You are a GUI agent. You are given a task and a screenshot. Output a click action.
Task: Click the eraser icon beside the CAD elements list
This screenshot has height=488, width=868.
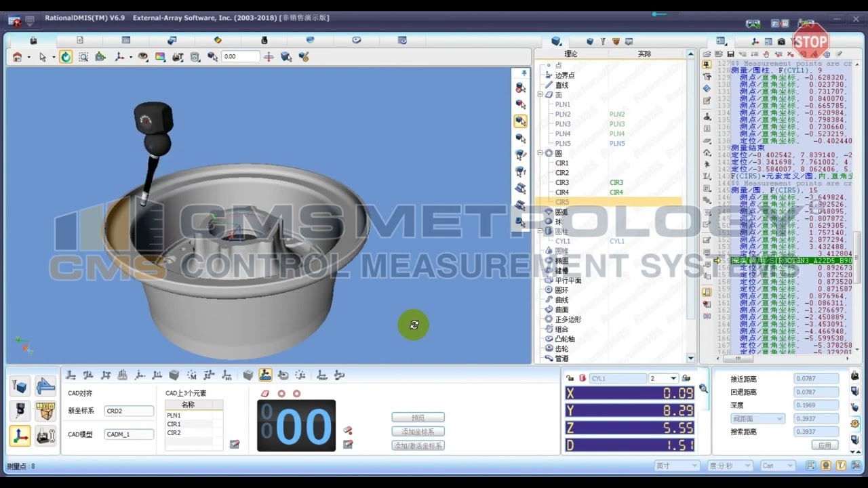(235, 444)
